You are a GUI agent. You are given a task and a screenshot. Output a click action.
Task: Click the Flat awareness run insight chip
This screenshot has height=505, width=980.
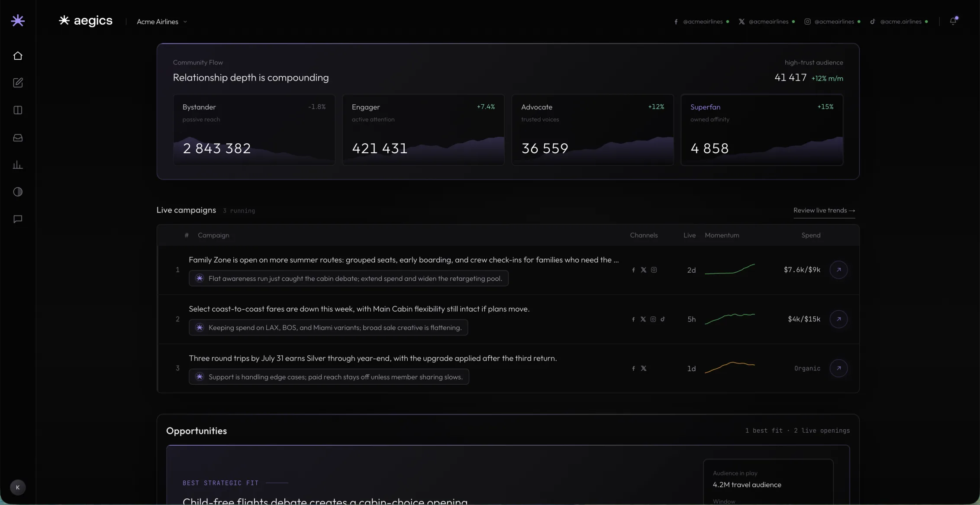348,278
